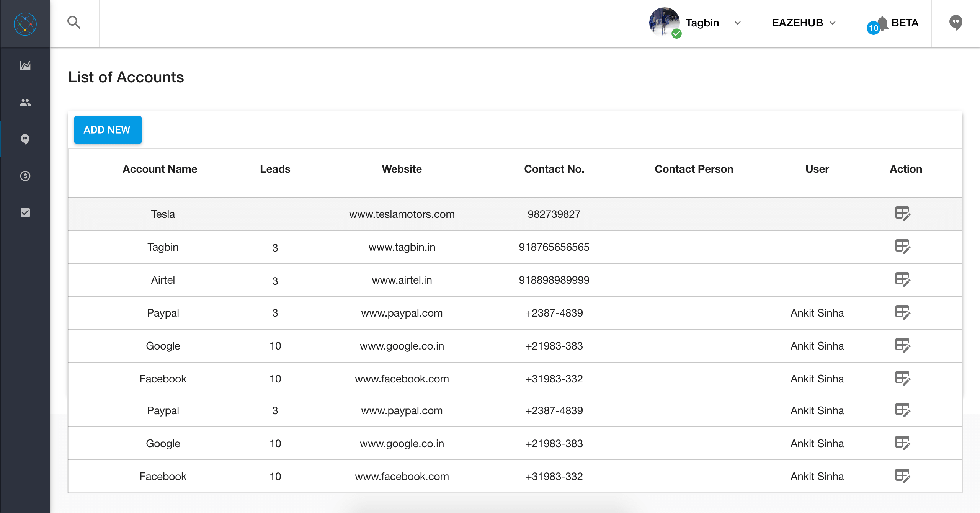Edit the first Google account row
This screenshot has width=980, height=513.
(x=903, y=345)
